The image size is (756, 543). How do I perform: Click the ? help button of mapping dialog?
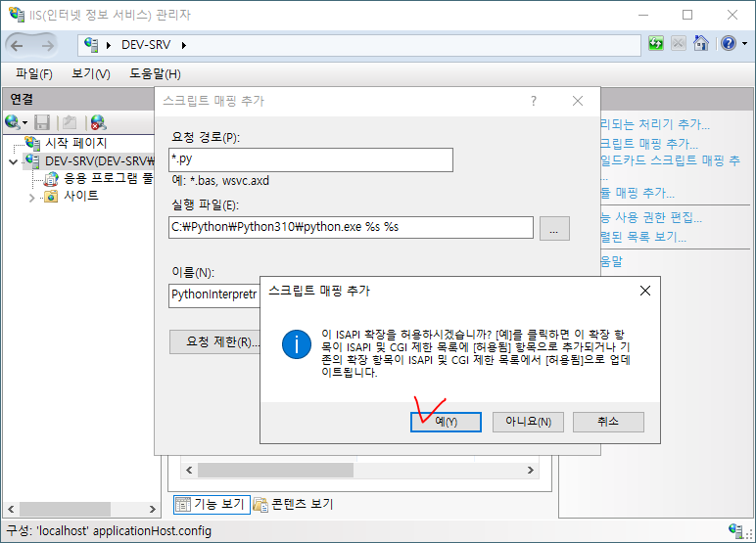click(x=534, y=101)
